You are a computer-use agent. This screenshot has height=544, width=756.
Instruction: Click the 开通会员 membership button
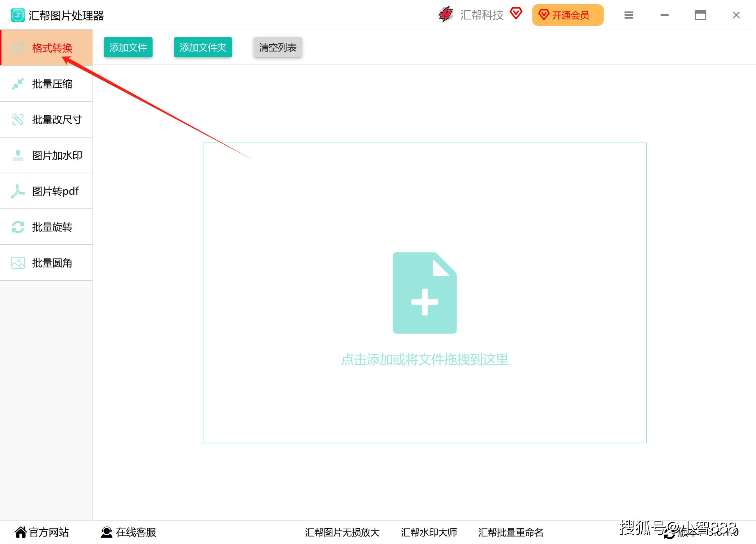[568, 15]
